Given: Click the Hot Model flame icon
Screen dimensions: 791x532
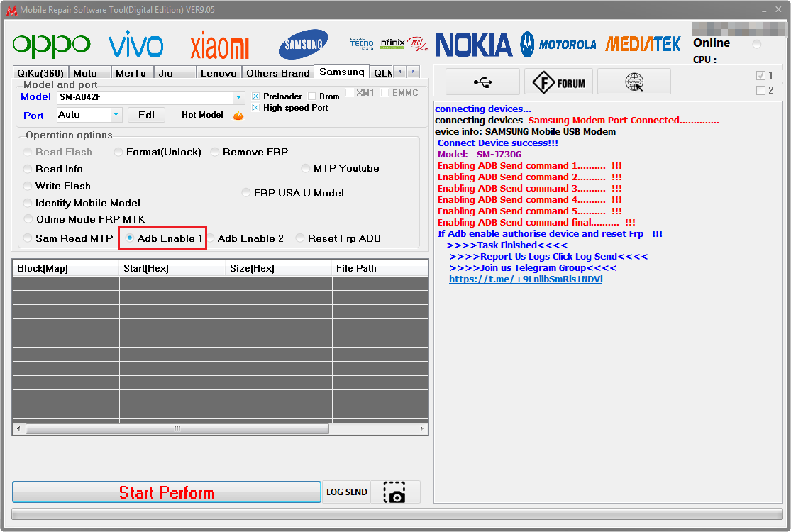Looking at the screenshot, I should (238, 116).
